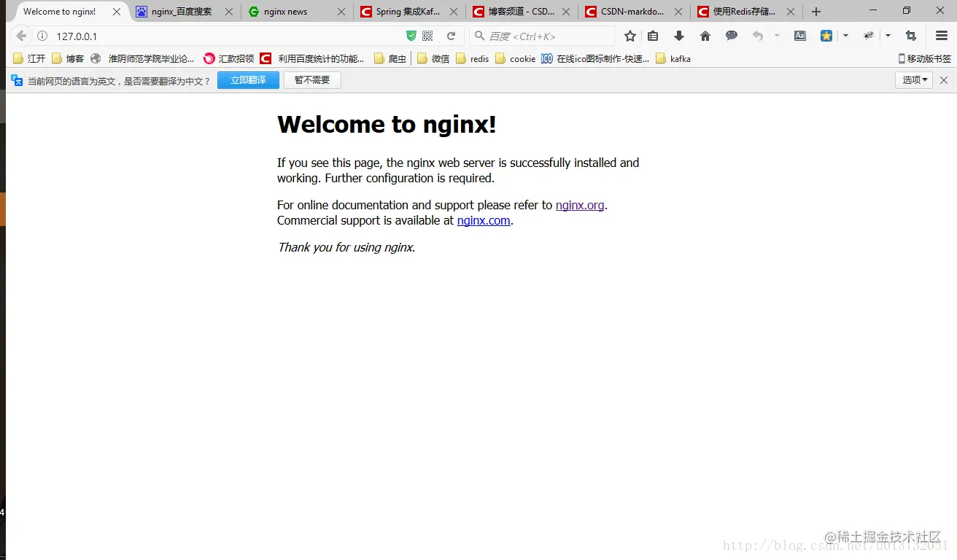The height and width of the screenshot is (560, 957).
Task: Open site information icon beside 127.0.0.1
Action: click(42, 36)
